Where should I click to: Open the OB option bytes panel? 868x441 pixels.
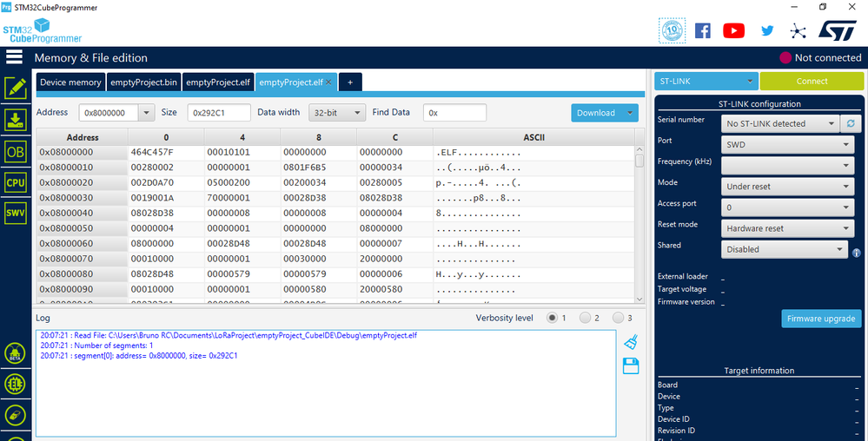(16, 152)
